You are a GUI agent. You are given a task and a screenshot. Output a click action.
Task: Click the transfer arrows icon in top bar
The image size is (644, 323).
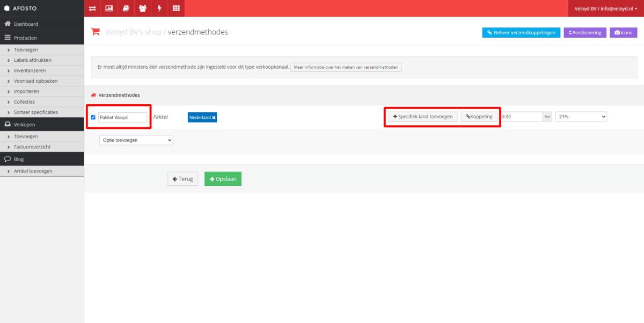[92, 8]
